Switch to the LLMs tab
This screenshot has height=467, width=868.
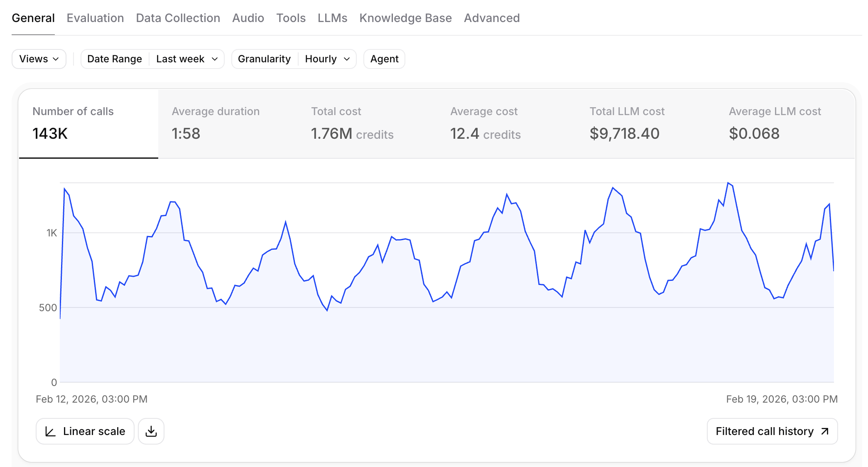pos(332,18)
